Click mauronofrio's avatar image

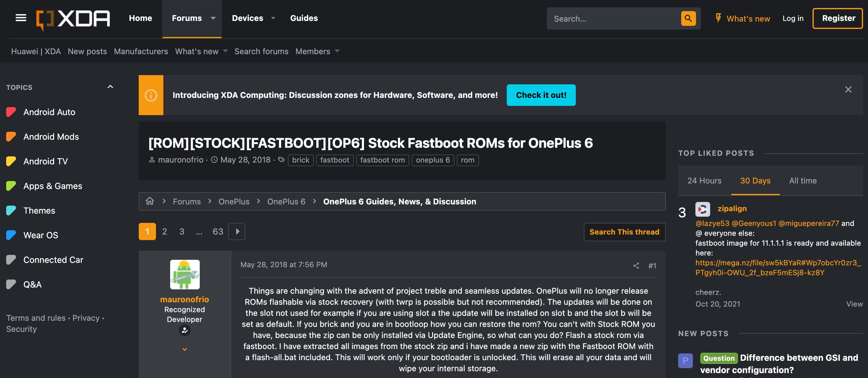click(185, 274)
